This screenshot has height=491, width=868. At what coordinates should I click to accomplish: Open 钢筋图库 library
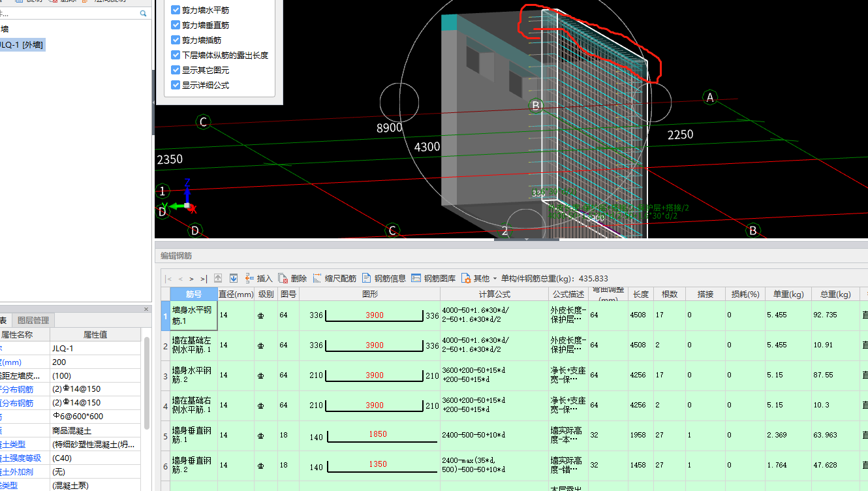(x=433, y=278)
